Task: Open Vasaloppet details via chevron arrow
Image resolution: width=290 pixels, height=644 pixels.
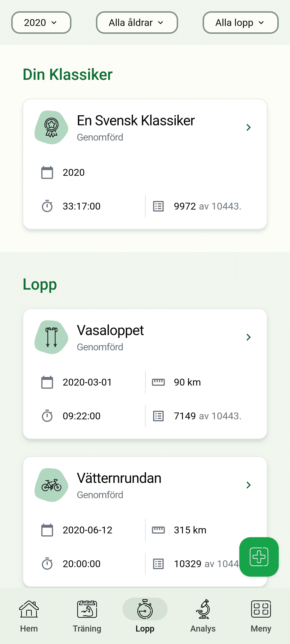Action: (249, 337)
